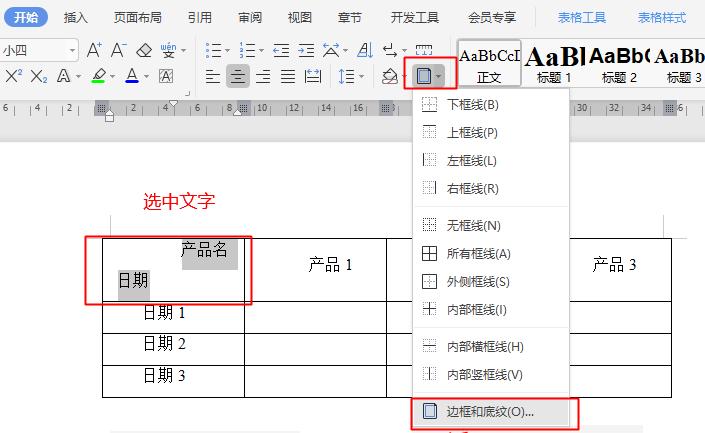Expand the highlight color dropdown arrow

click(112, 76)
